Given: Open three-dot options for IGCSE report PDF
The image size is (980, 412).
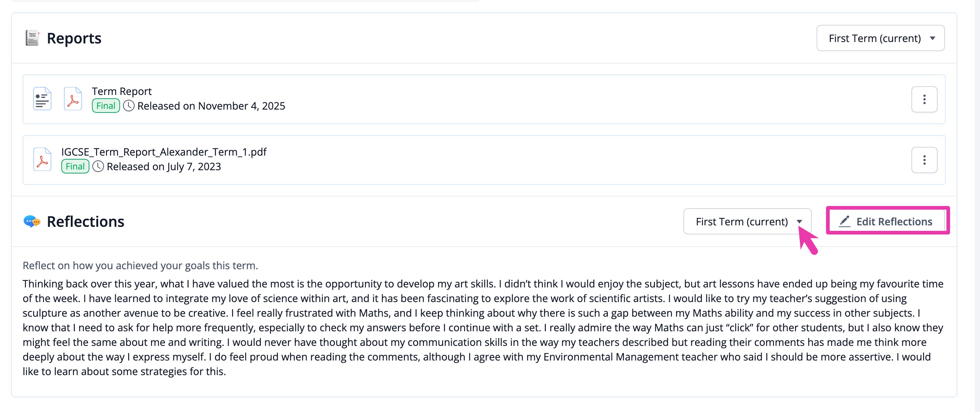Looking at the screenshot, I should click(x=924, y=160).
